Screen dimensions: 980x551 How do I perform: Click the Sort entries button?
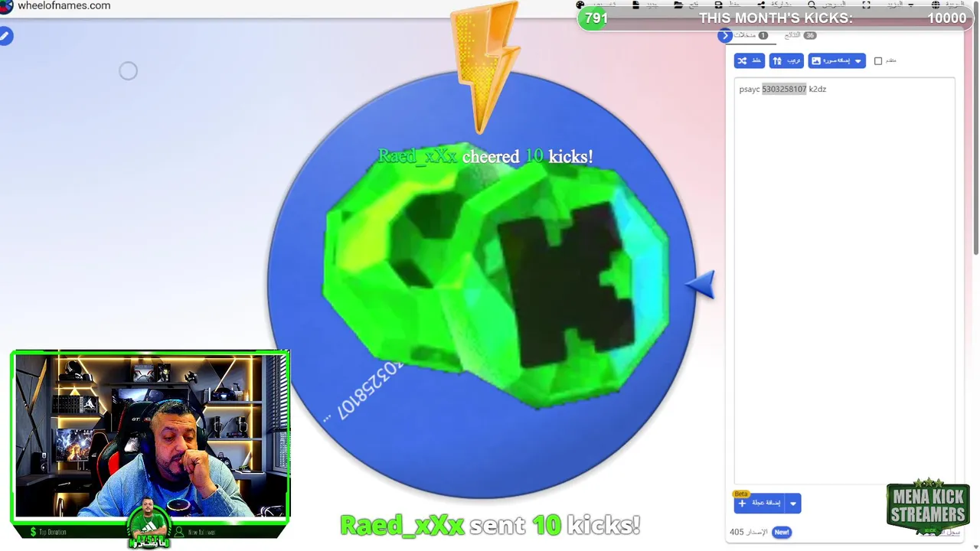tap(786, 60)
